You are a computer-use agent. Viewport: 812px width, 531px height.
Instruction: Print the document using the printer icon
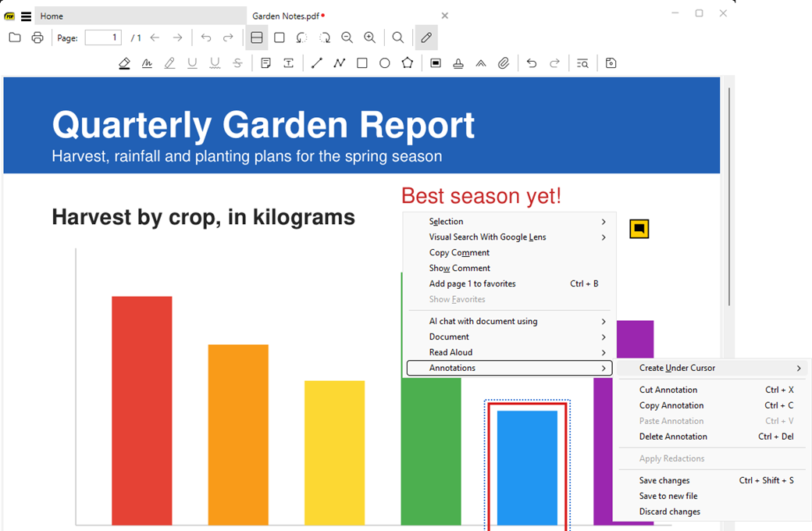coord(37,37)
